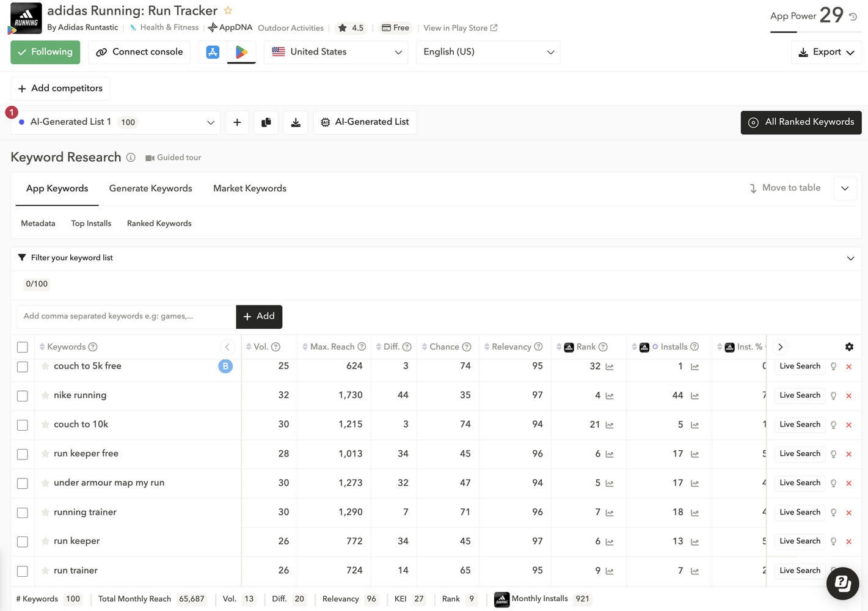Viewport: 868px width, 611px height.
Task: Favorite the app with title star
Action: click(228, 10)
